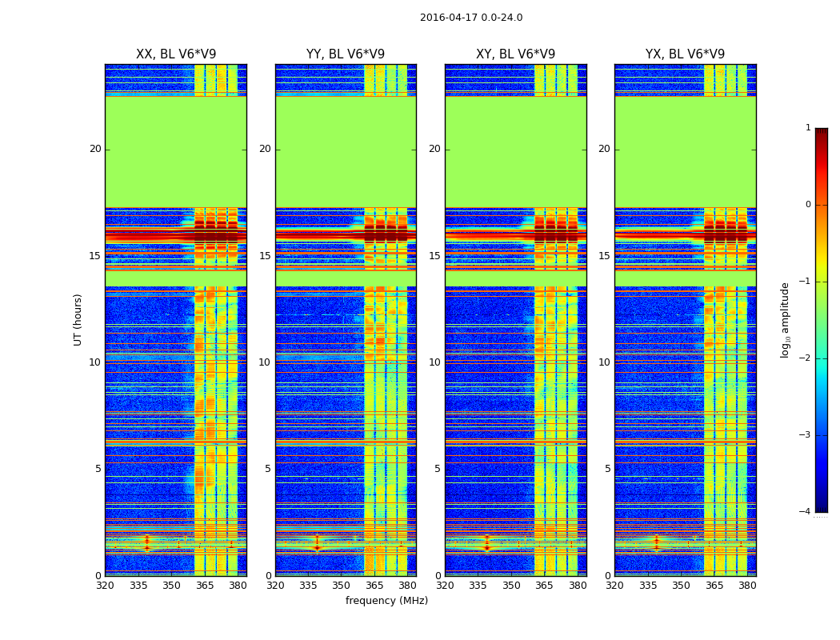Click the large green data gap in YX panel
Image resolution: width=840 pixels, height=640 pixels.
(x=685, y=152)
